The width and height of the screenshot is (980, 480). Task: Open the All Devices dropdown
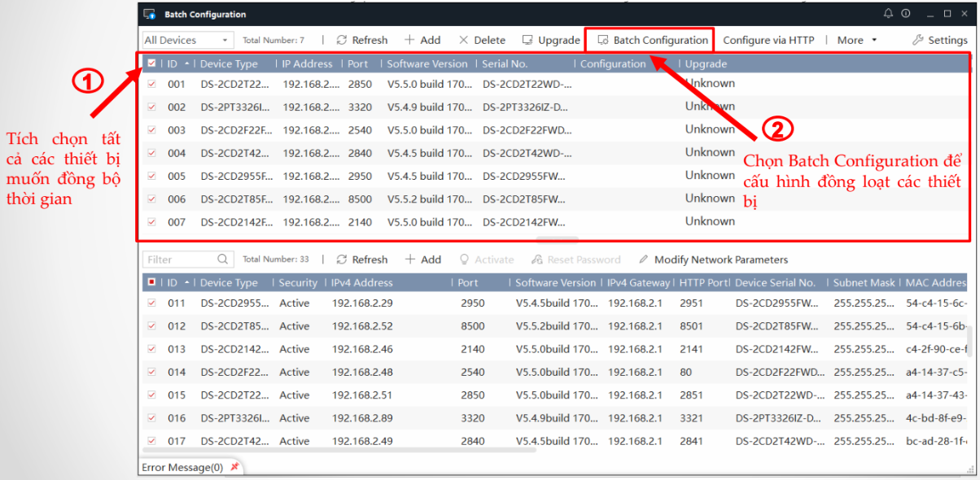[187, 40]
